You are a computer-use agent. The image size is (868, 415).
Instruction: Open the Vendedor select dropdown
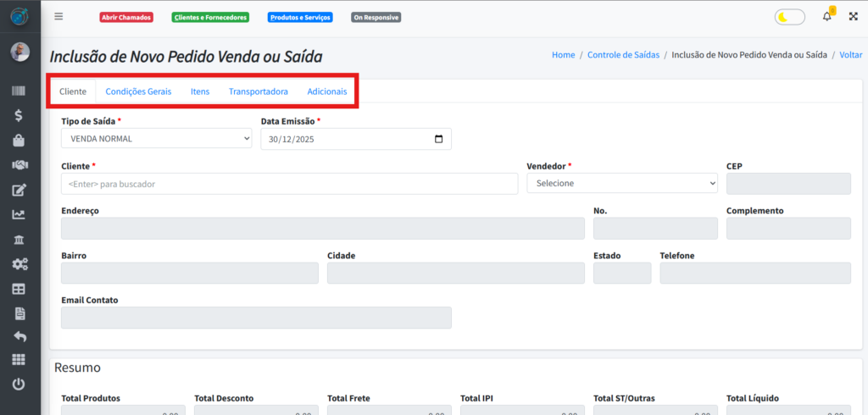622,183
